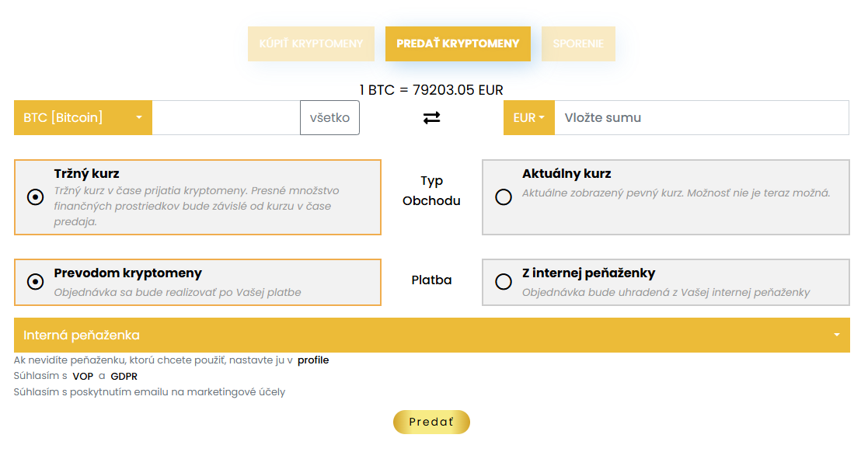Click the Vložte sumu amount field
Screen dimensions: 868x452
(x=701, y=118)
